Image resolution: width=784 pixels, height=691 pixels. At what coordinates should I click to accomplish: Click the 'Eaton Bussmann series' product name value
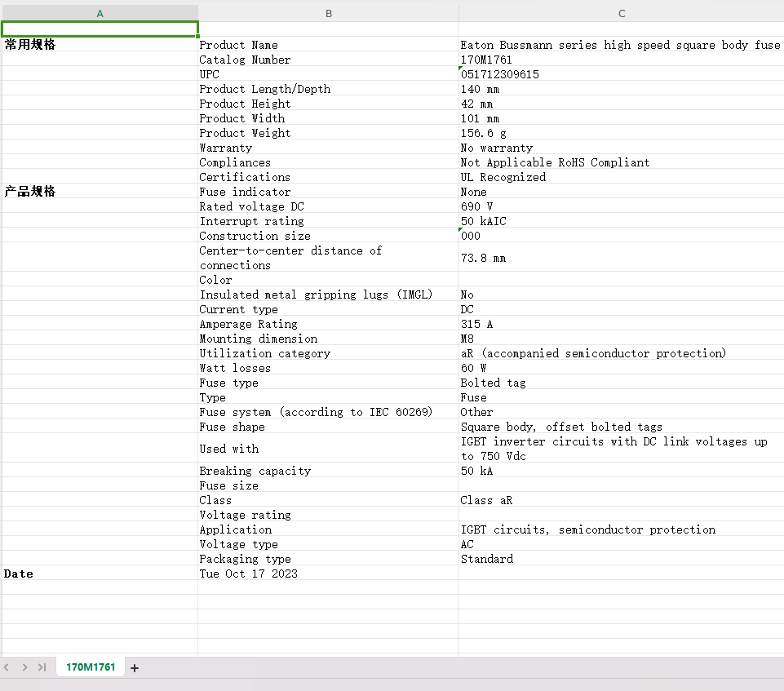(x=622, y=45)
